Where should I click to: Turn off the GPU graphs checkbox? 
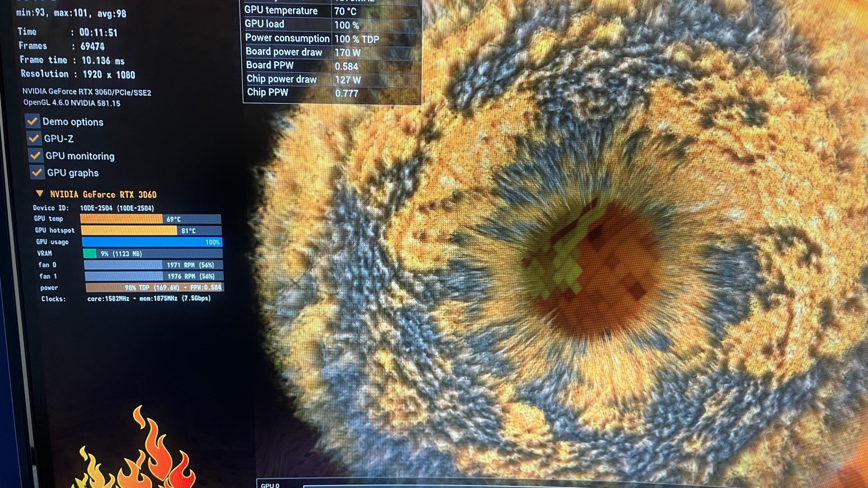click(37, 172)
